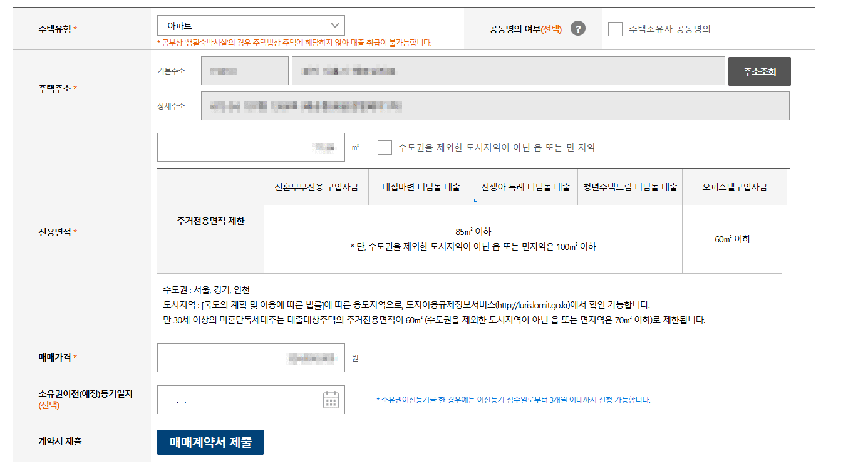
Task: Click the dropdown arrow showing 아파트
Action: coord(334,25)
